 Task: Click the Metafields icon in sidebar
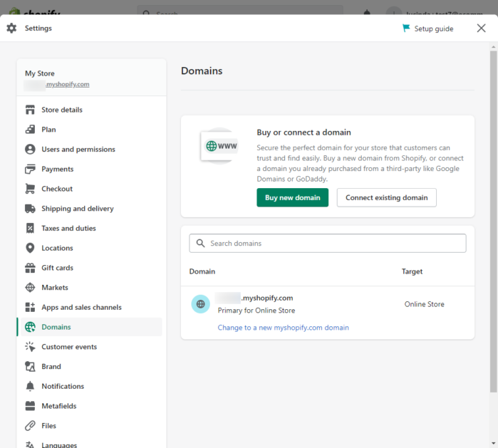pyautogui.click(x=30, y=406)
